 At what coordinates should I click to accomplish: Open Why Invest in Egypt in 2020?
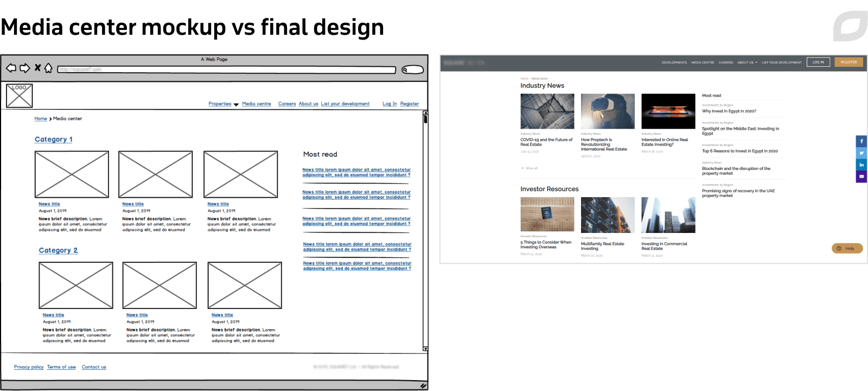[729, 111]
